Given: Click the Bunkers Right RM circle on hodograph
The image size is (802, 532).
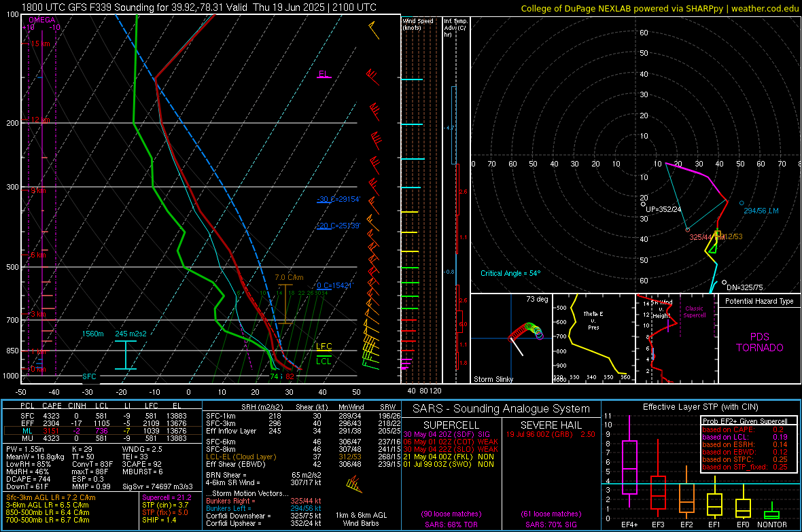Looking at the screenshot, I should point(687,230).
